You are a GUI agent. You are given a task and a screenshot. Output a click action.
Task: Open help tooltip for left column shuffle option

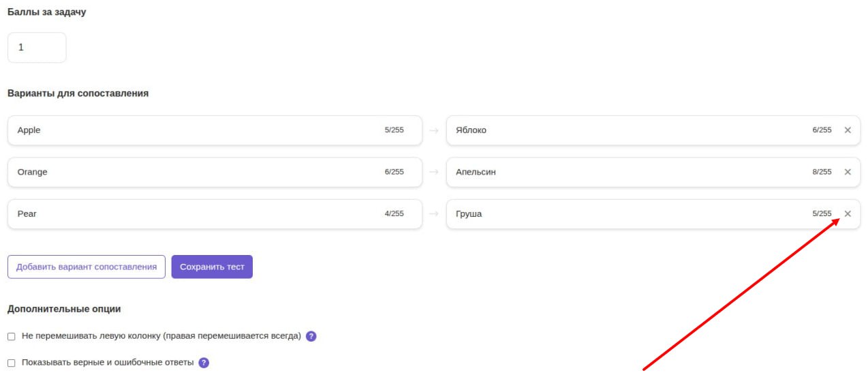[x=311, y=336]
